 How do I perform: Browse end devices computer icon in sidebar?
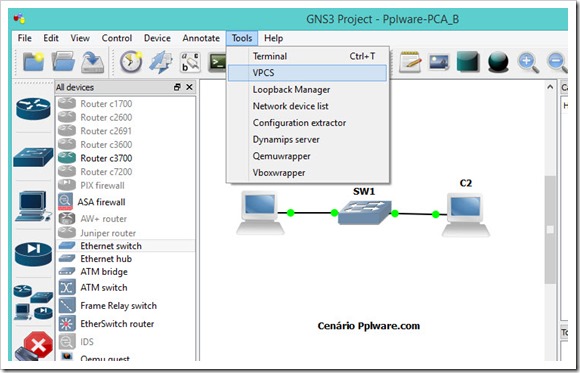[33, 206]
